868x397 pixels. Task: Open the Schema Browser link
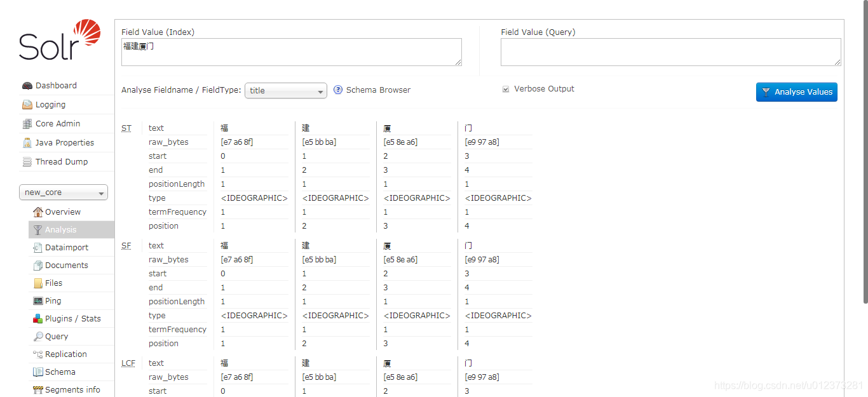point(379,90)
